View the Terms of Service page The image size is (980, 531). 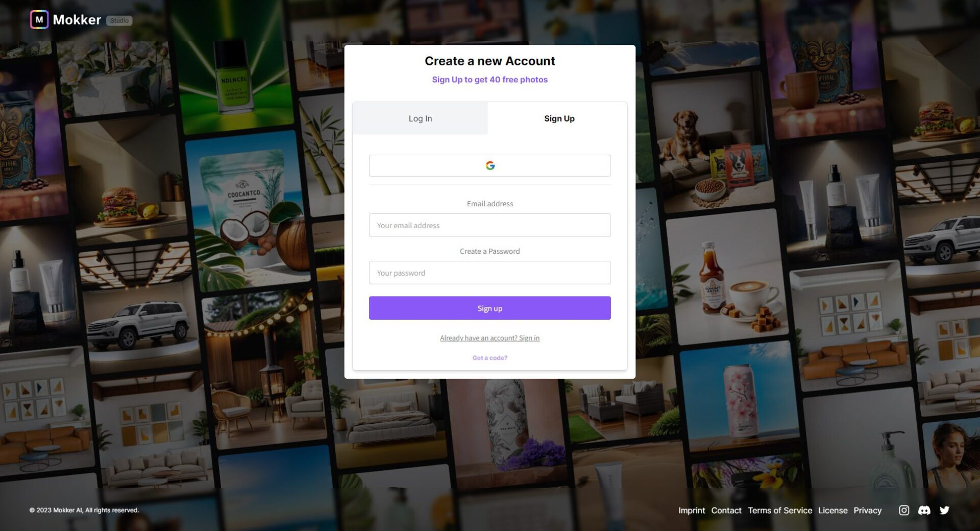(779, 510)
